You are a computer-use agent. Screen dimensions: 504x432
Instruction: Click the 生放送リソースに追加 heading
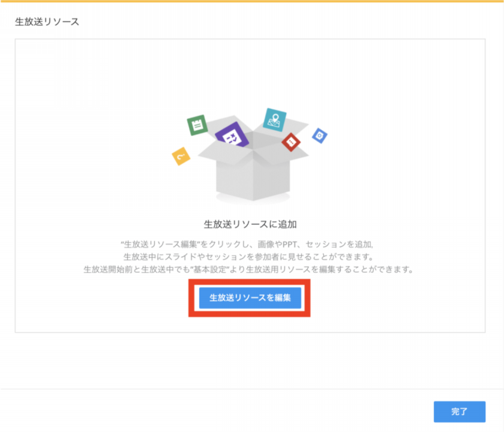pos(250,224)
